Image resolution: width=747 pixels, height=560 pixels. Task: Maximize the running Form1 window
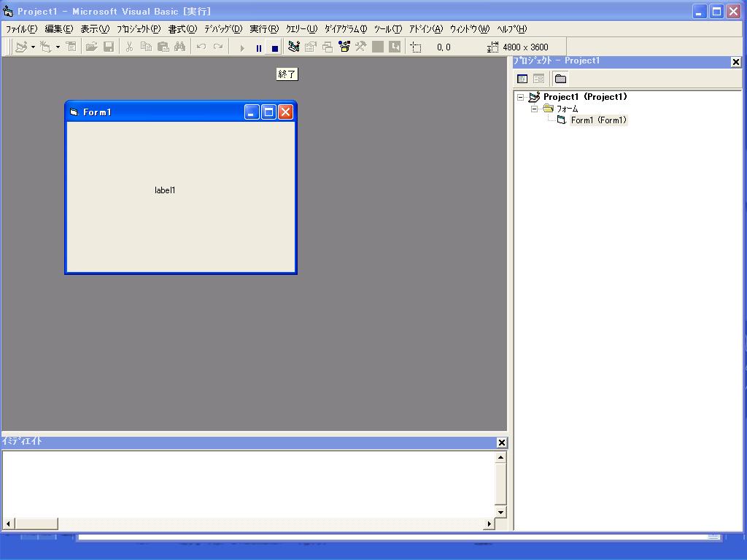(x=268, y=112)
